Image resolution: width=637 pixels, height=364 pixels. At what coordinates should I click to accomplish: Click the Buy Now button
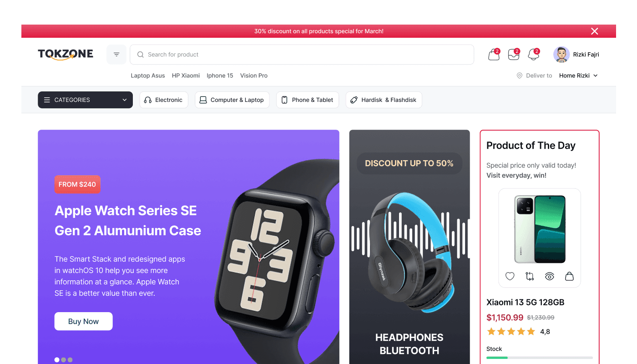click(84, 321)
